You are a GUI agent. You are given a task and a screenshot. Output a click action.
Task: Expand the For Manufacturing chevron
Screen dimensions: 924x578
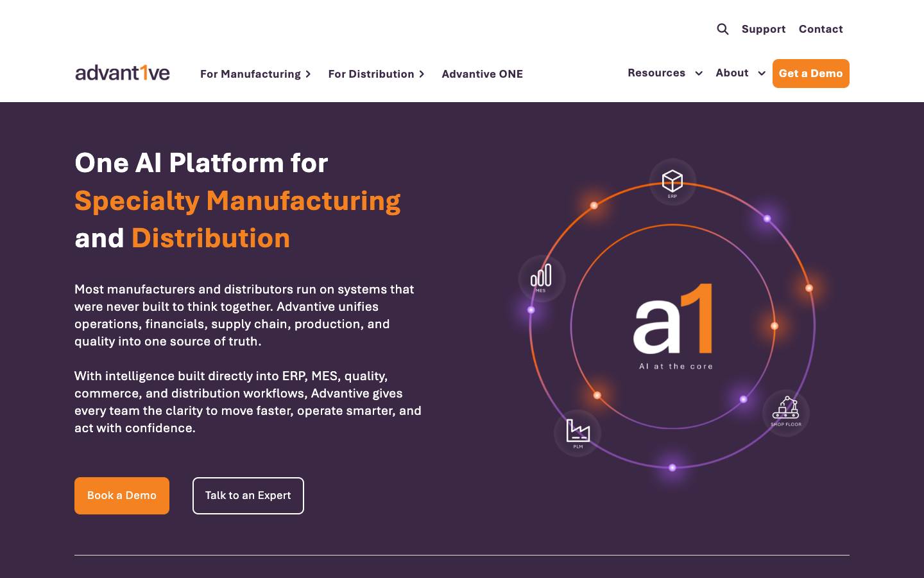pyautogui.click(x=308, y=74)
